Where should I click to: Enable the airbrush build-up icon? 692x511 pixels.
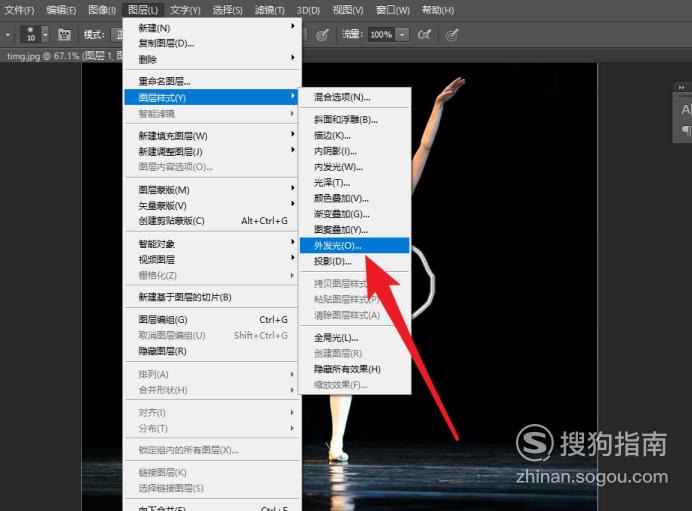(424, 34)
